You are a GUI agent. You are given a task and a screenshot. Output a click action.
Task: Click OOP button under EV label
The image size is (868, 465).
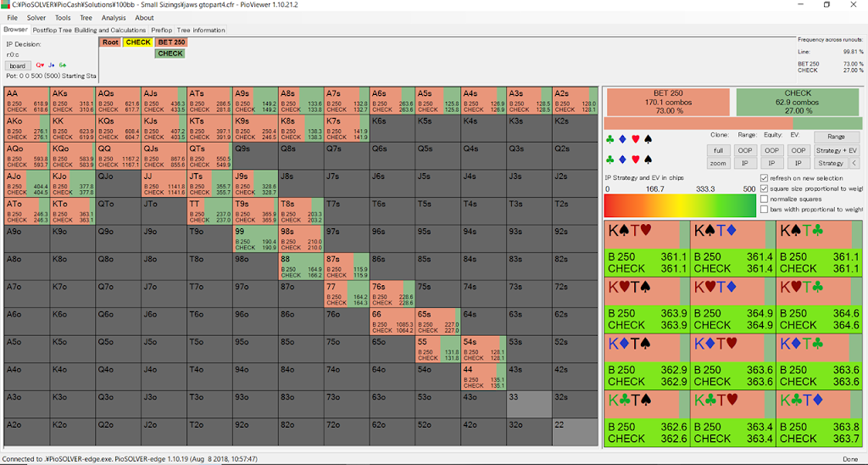[x=798, y=150]
